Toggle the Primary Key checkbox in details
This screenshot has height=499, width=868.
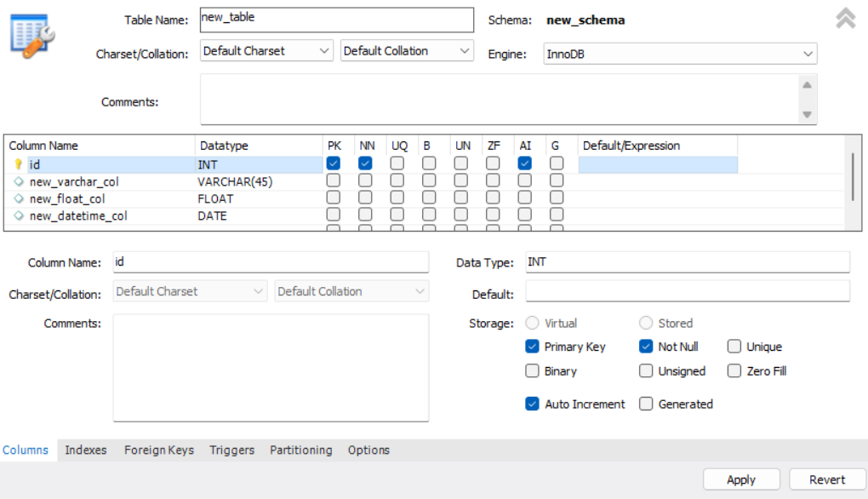532,347
